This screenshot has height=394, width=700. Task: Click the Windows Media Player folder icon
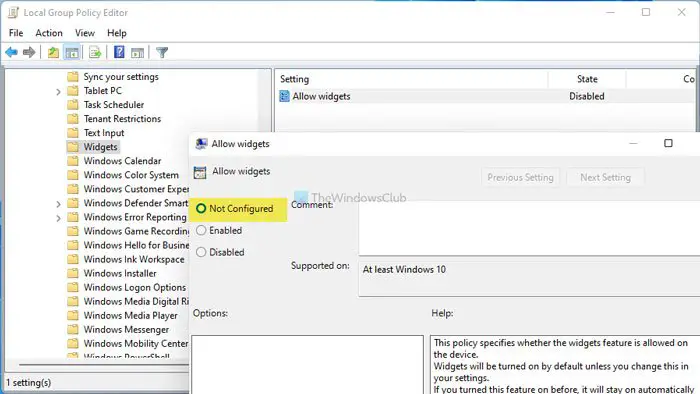73,315
